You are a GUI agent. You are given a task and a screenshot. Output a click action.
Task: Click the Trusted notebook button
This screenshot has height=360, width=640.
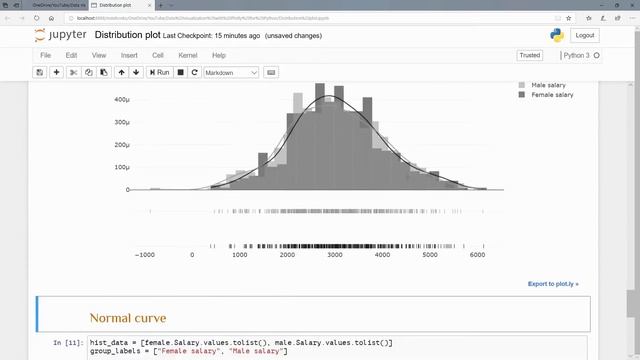[530, 56]
